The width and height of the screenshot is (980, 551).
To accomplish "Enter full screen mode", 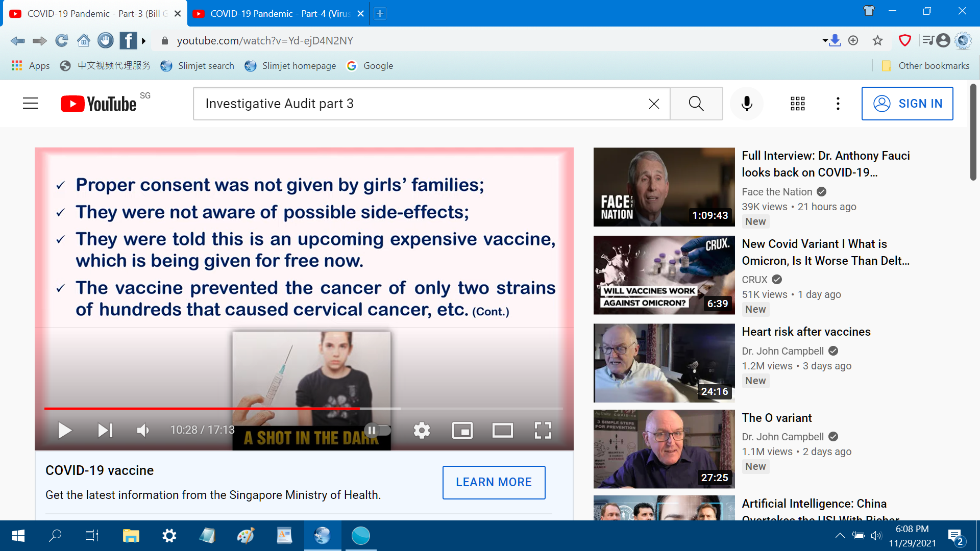I will coord(543,431).
